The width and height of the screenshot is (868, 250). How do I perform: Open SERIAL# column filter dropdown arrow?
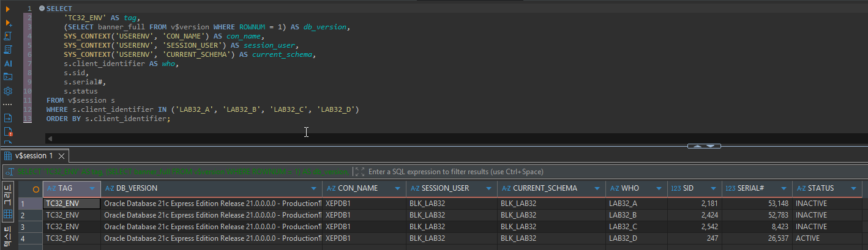[785, 188]
